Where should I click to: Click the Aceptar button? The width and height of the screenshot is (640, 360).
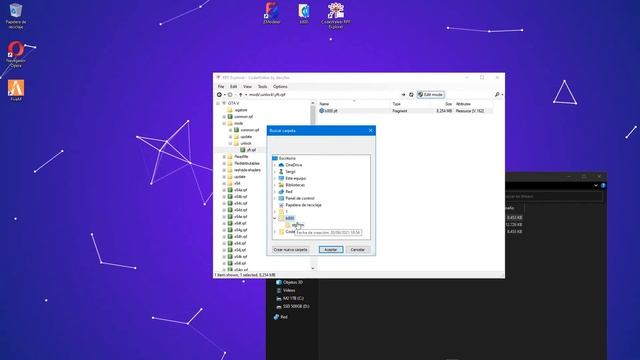331,249
